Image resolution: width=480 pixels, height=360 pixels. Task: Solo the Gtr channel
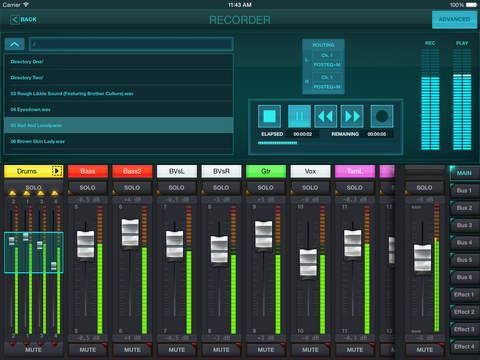click(x=265, y=188)
